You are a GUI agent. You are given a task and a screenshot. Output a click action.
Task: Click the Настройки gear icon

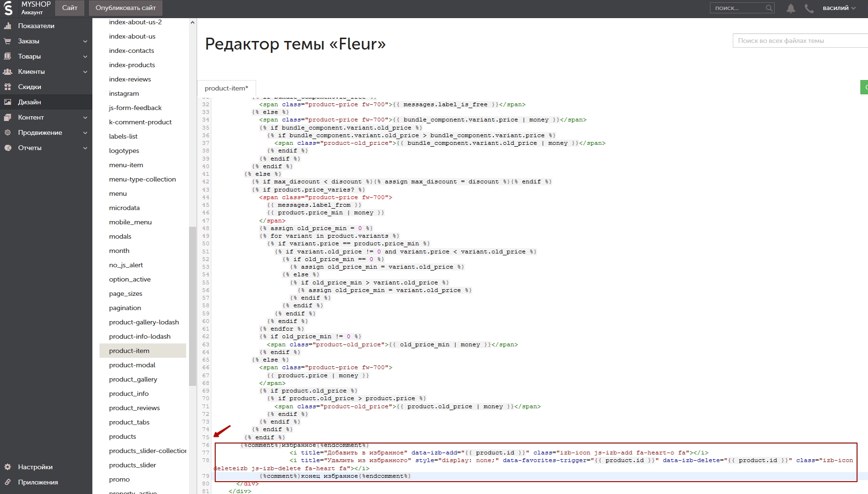(8, 467)
